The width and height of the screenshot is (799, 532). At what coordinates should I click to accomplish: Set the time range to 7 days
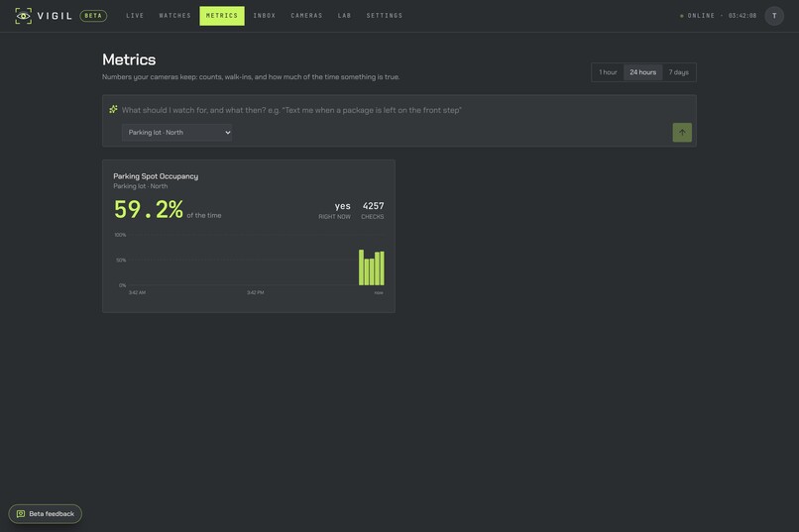[x=679, y=72]
